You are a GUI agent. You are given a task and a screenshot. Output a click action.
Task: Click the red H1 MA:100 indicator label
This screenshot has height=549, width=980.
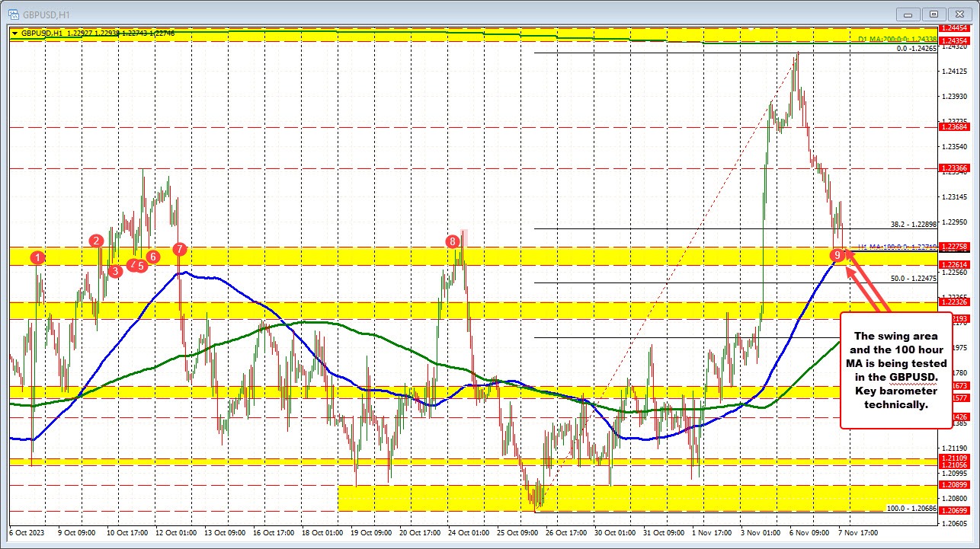(x=898, y=247)
